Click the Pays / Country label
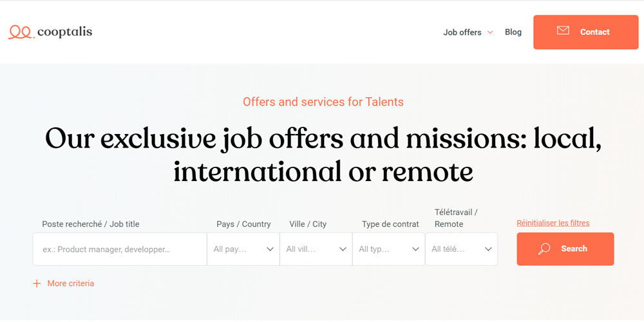The image size is (644, 322). [243, 224]
